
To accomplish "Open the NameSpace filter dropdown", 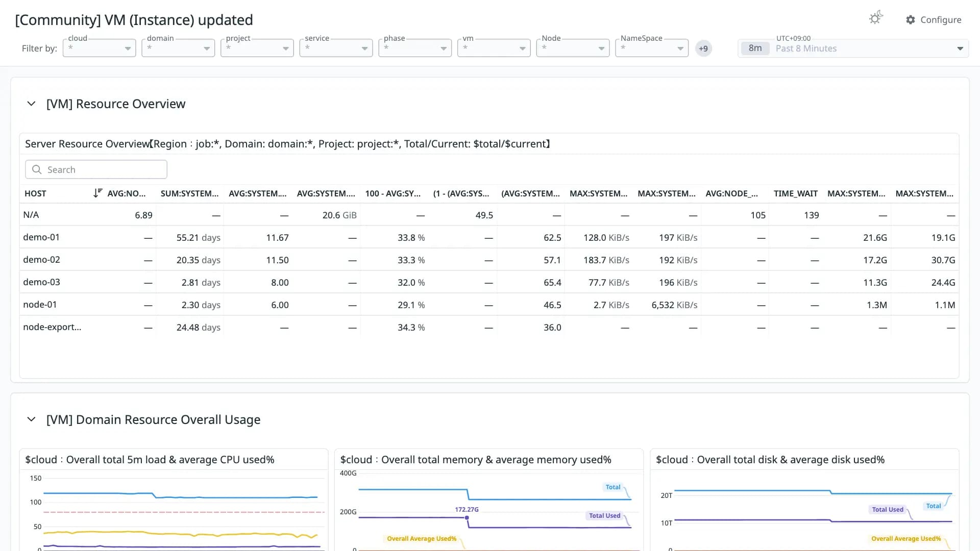I will 652,48.
